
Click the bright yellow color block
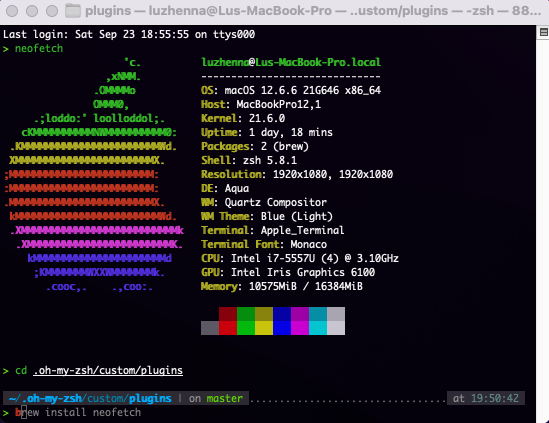point(264,328)
